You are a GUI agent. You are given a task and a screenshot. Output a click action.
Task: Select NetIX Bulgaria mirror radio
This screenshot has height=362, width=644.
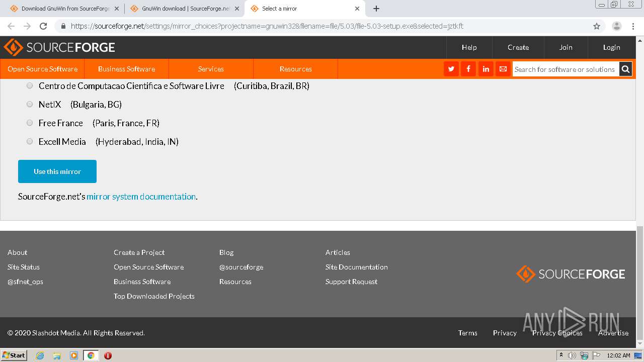tap(30, 104)
